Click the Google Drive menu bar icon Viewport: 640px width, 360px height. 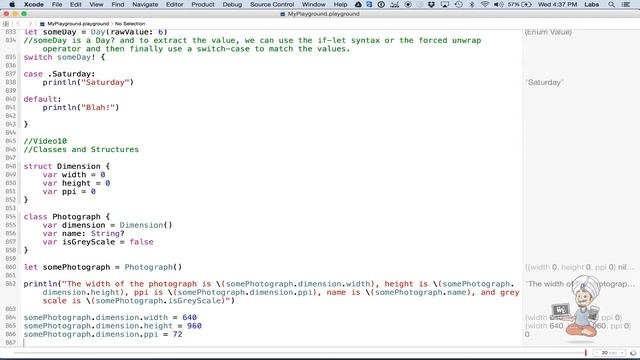[358, 4]
